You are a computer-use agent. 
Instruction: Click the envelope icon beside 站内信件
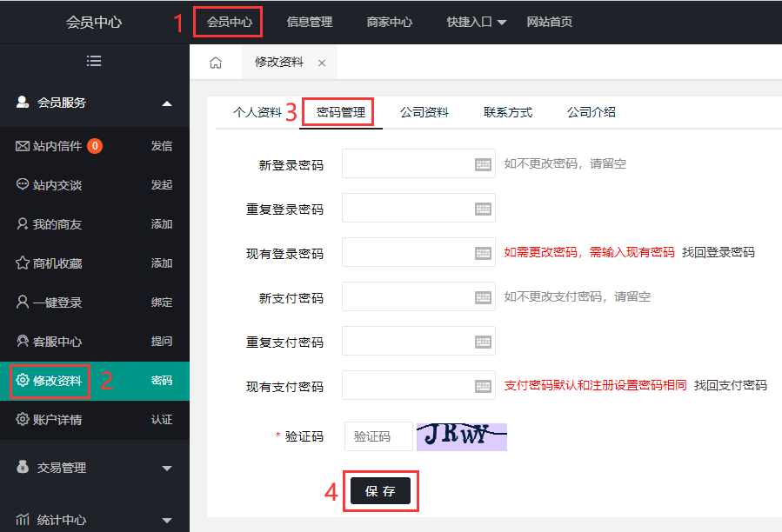[23, 145]
